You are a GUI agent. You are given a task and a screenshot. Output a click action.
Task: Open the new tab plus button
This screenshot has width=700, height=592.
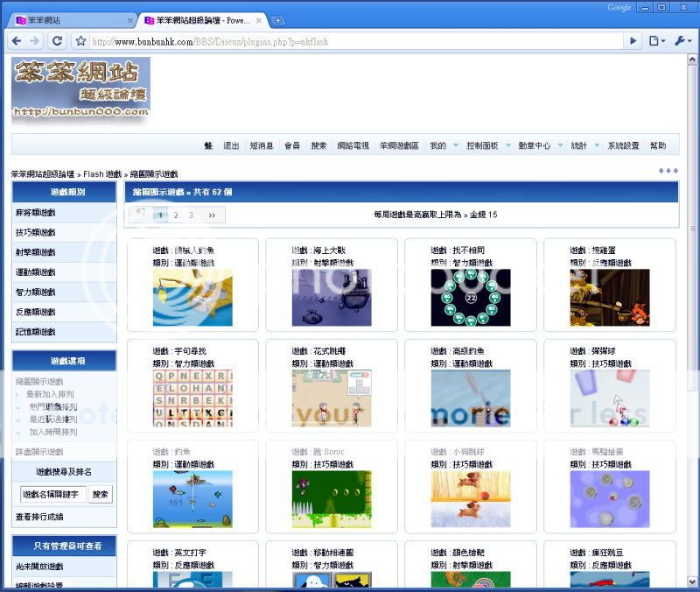point(277,20)
